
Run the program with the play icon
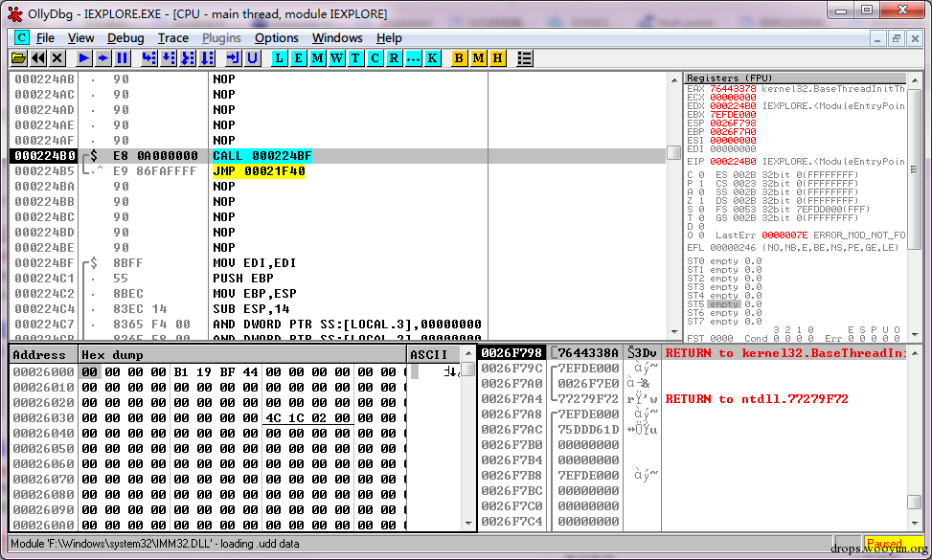tap(83, 58)
